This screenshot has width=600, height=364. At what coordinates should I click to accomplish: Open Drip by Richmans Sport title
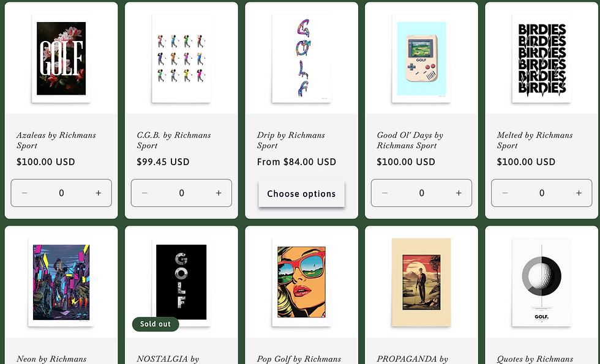coord(291,140)
